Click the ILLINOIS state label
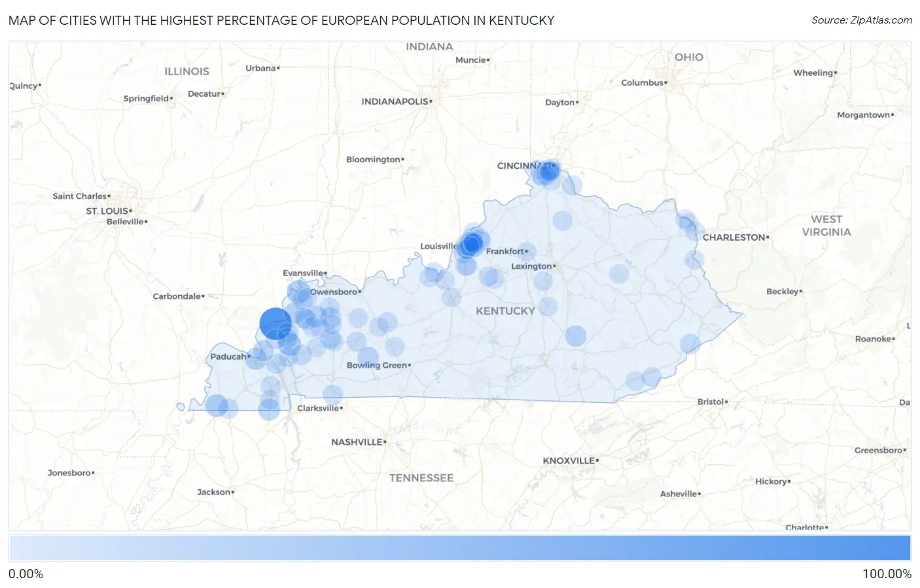Image resolution: width=920 pixels, height=588 pixels. [186, 71]
